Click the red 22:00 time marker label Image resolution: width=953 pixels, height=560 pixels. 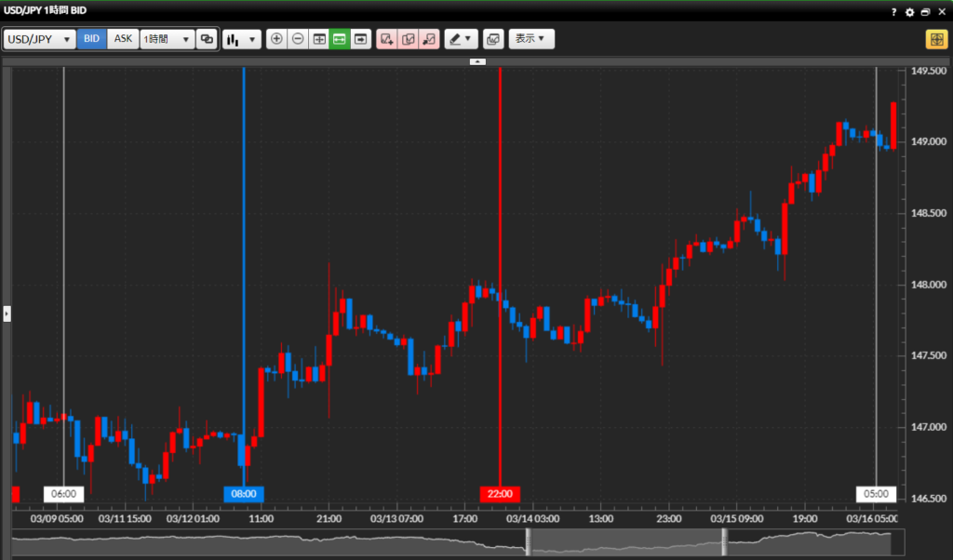501,494
